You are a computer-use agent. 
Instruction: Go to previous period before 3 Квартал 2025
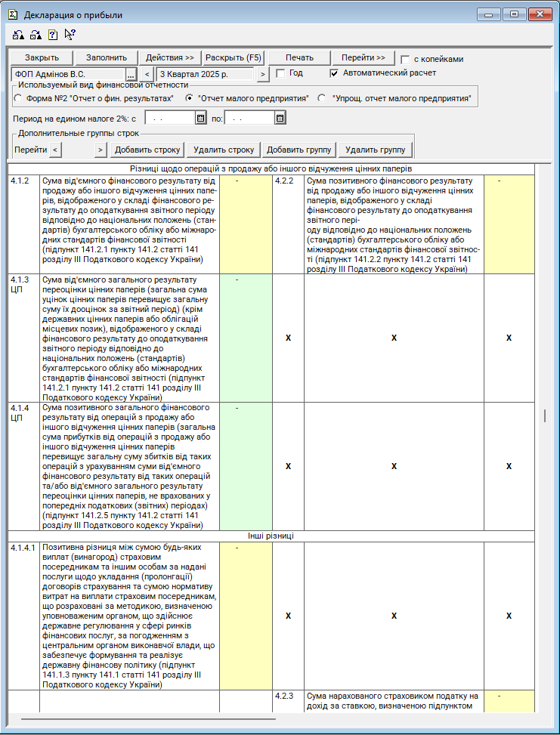click(147, 74)
